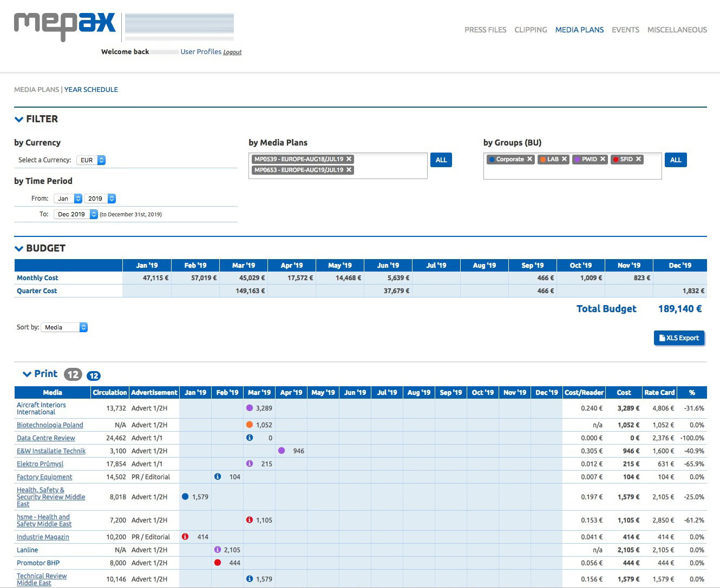Open the Sort by dropdown showing Media
The width and height of the screenshot is (720, 588).
pyautogui.click(x=64, y=327)
